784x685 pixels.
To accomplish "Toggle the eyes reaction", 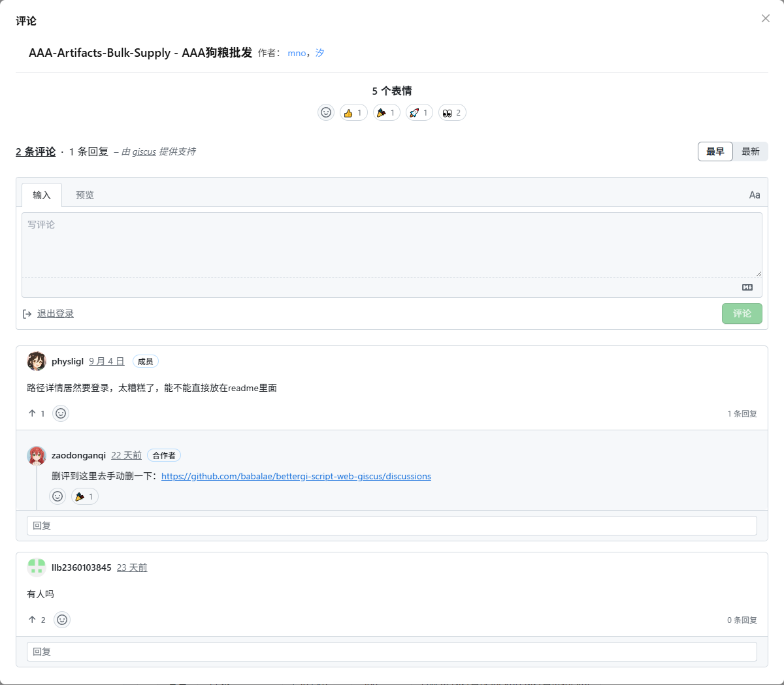I will point(452,112).
